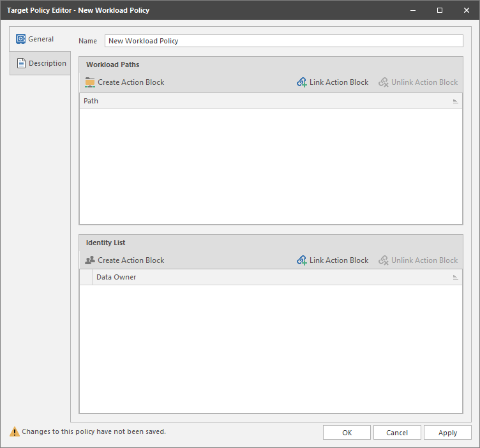Screen dimensions: 480x448
Task: Click chain link icon in Identity List
Action: pos(301,260)
